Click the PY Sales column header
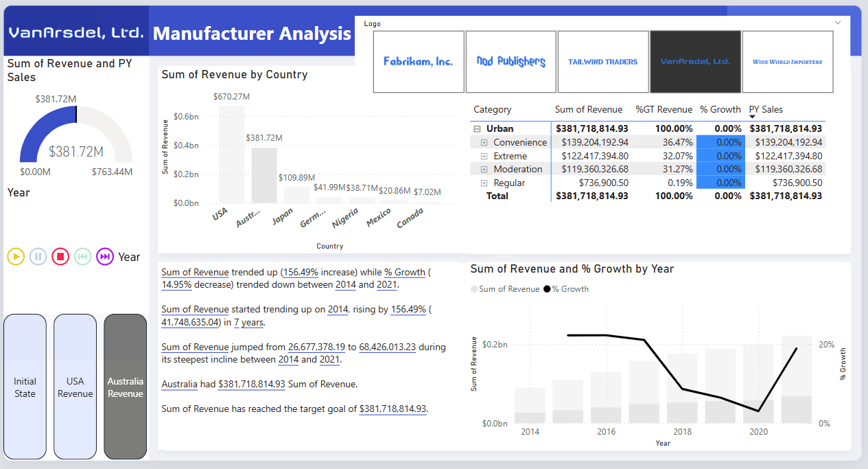Viewport: 868px width, 469px height. tap(766, 109)
